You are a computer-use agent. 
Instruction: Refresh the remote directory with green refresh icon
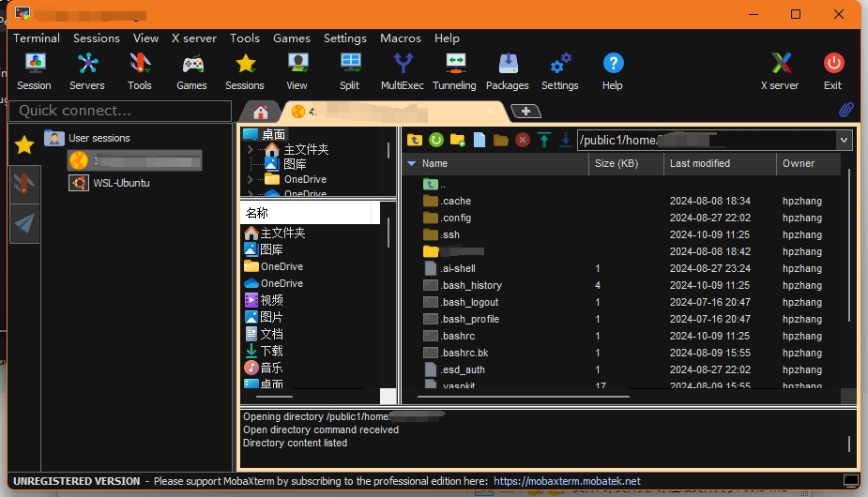(x=436, y=140)
